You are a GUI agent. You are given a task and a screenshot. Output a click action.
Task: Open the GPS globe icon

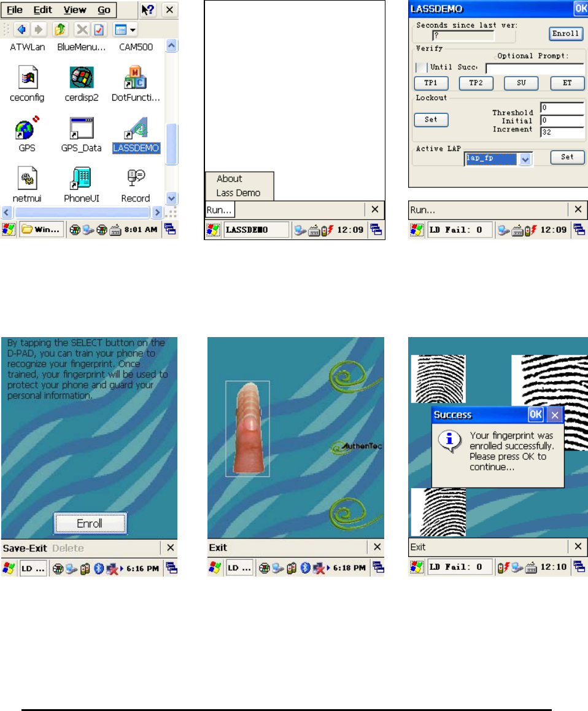click(27, 128)
